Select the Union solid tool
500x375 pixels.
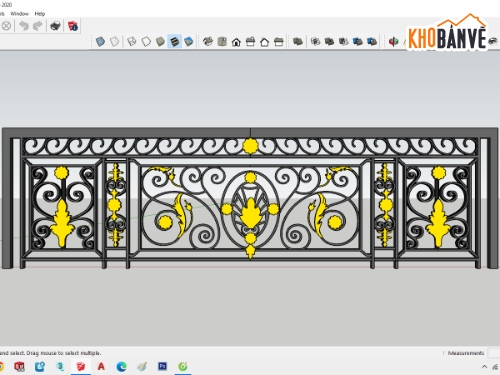(x=329, y=42)
